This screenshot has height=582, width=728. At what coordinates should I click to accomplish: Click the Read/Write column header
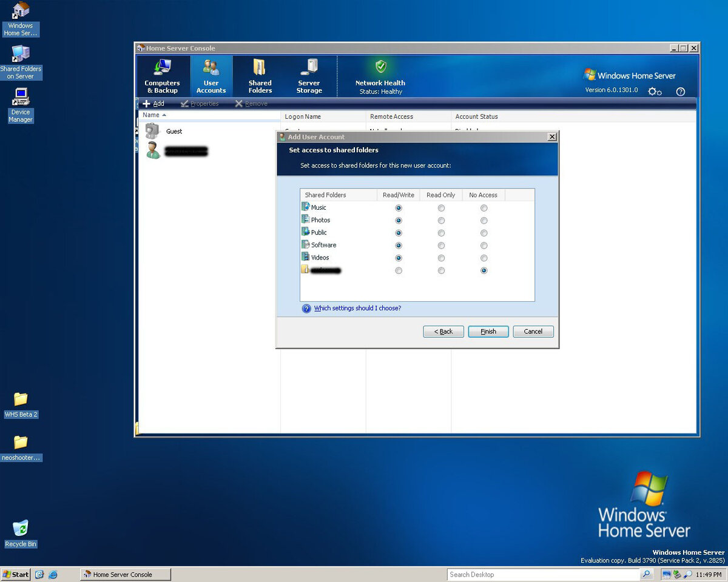pos(398,195)
